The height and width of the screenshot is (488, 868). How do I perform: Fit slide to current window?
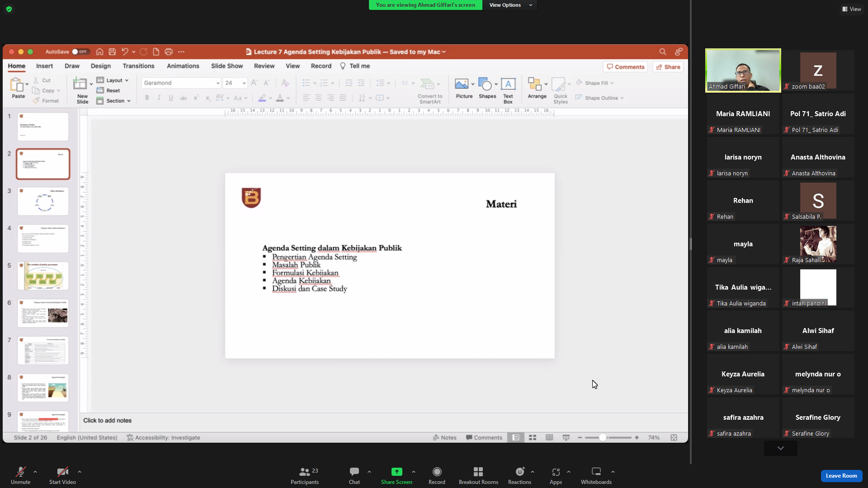coord(674,437)
